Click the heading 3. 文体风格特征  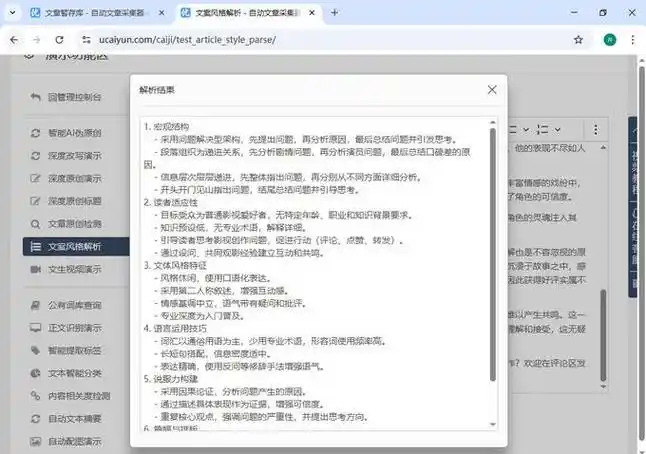[x=175, y=265]
